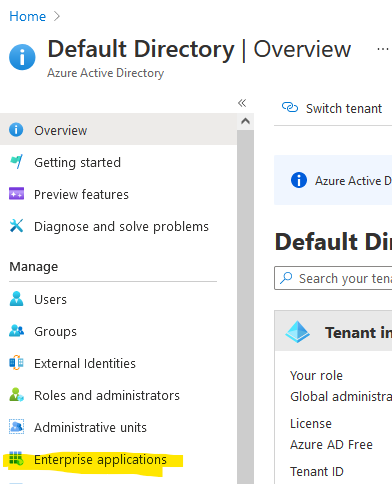Open the ellipsis more options menu

click(382, 49)
